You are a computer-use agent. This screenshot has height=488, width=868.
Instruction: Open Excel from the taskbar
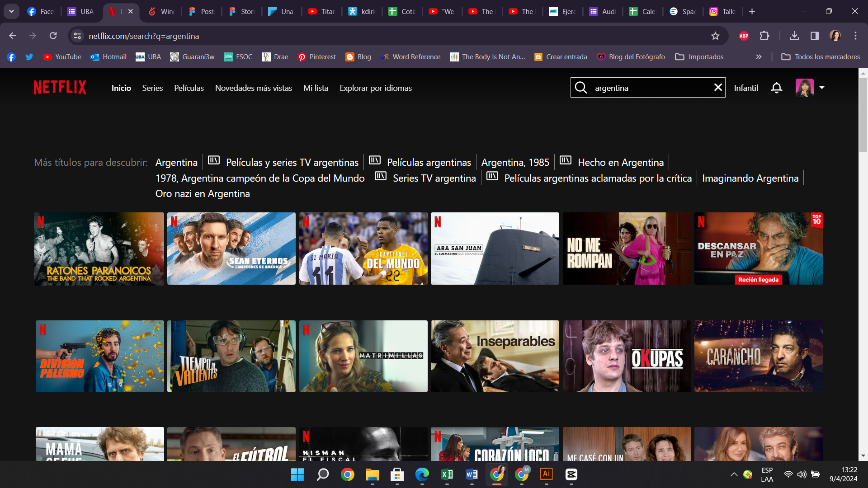coord(447,474)
